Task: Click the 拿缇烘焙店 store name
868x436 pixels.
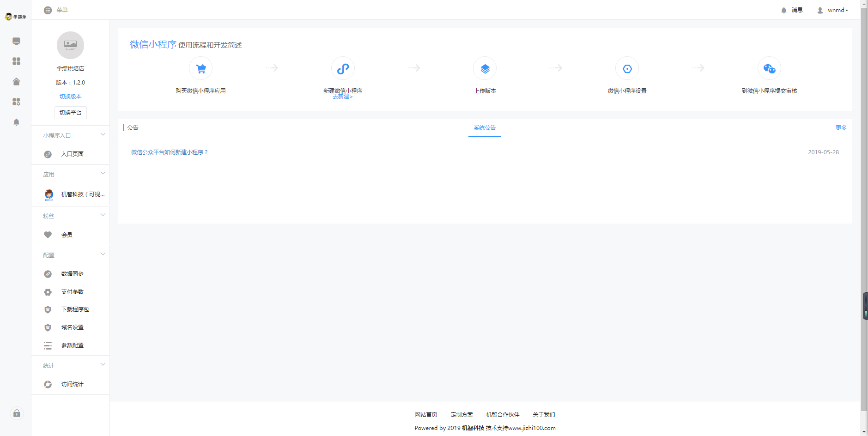Action: pyautogui.click(x=70, y=69)
